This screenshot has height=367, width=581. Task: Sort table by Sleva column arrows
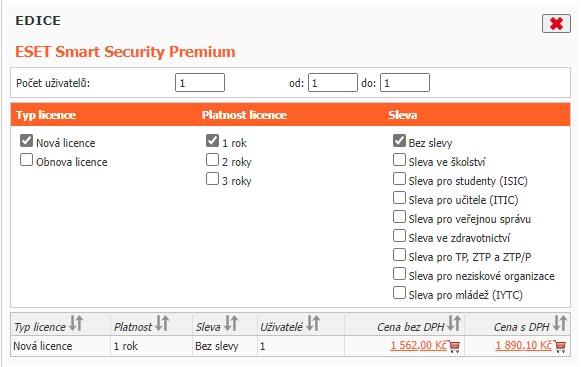231,323
